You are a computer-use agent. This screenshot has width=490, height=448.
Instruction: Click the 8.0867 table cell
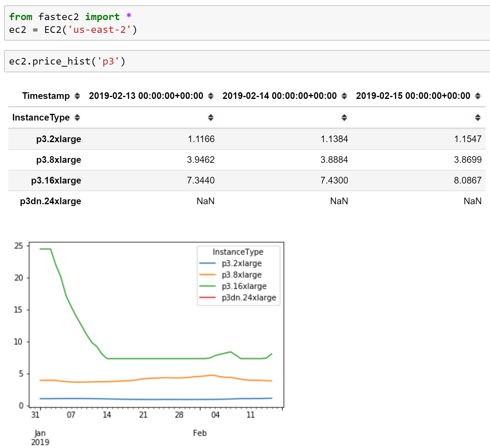pyautogui.click(x=467, y=180)
